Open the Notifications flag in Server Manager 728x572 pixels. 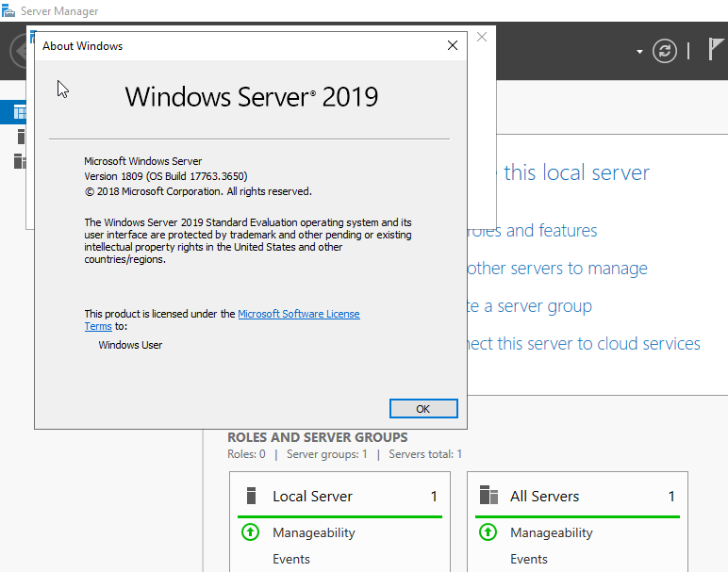[x=717, y=49]
